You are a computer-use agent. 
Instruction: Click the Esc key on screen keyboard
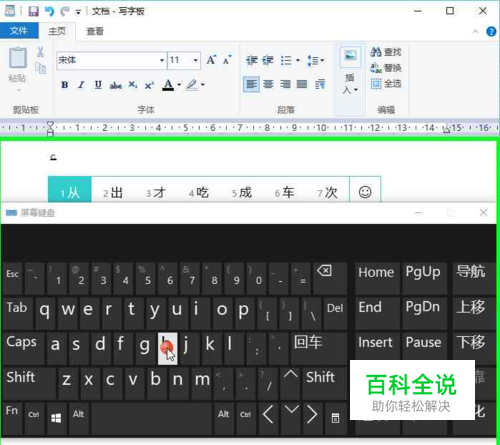click(13, 279)
